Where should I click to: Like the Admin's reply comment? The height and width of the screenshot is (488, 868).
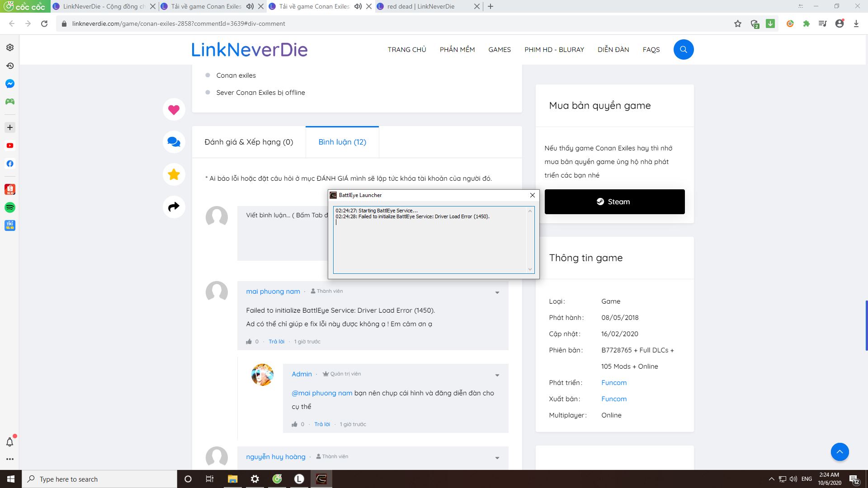point(294,424)
